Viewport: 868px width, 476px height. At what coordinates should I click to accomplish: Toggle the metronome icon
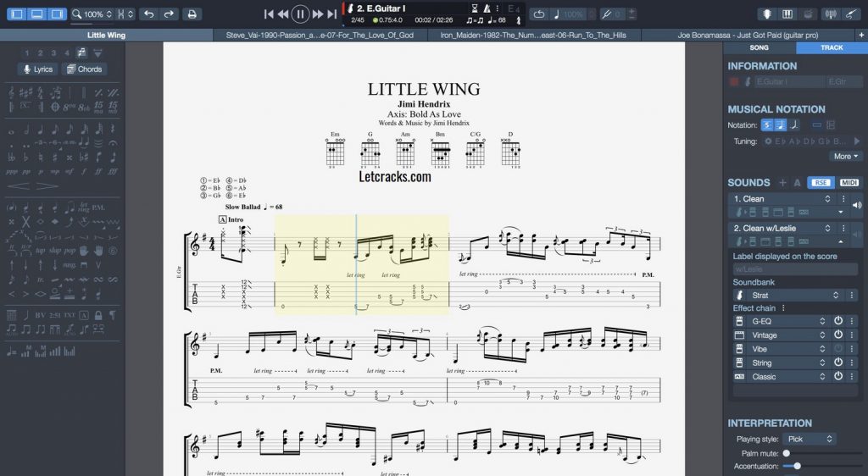coord(487,8)
